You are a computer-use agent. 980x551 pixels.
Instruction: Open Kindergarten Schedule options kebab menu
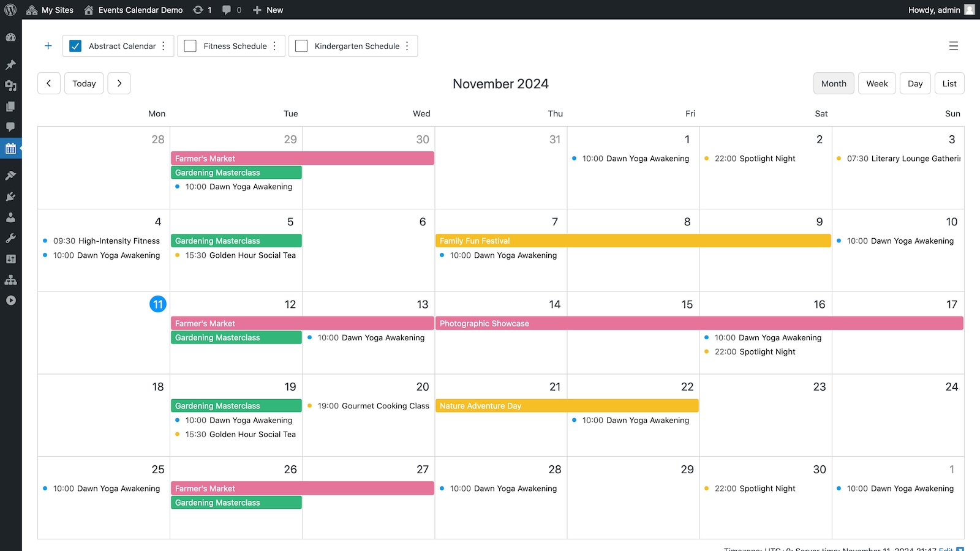(407, 46)
